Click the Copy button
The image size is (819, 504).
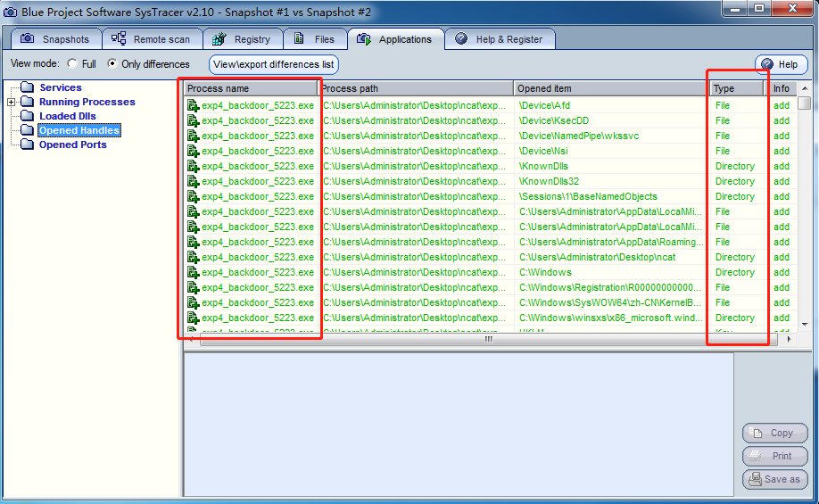point(775,433)
